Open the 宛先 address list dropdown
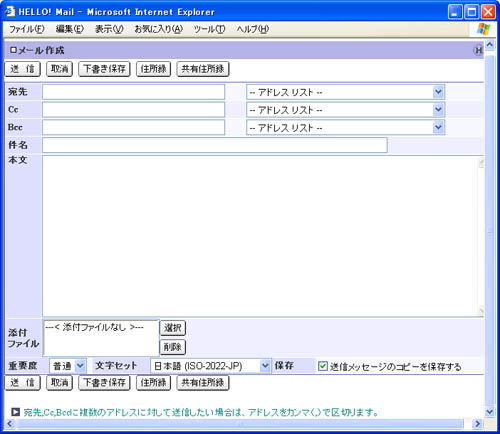This screenshot has width=500, height=434. [x=345, y=92]
